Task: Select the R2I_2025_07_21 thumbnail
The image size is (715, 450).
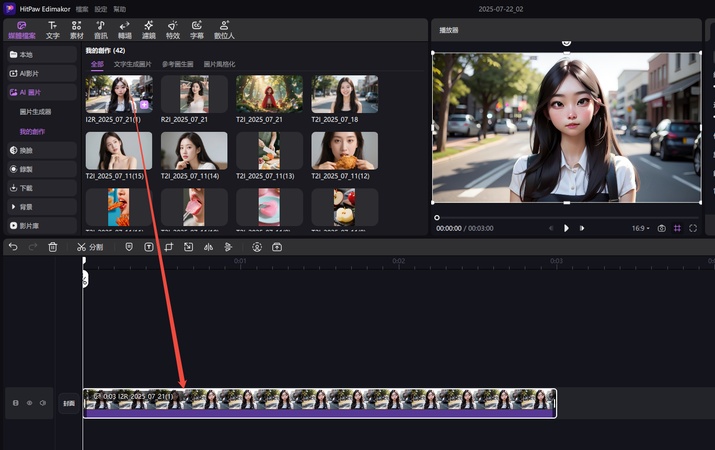Action: click(x=194, y=94)
